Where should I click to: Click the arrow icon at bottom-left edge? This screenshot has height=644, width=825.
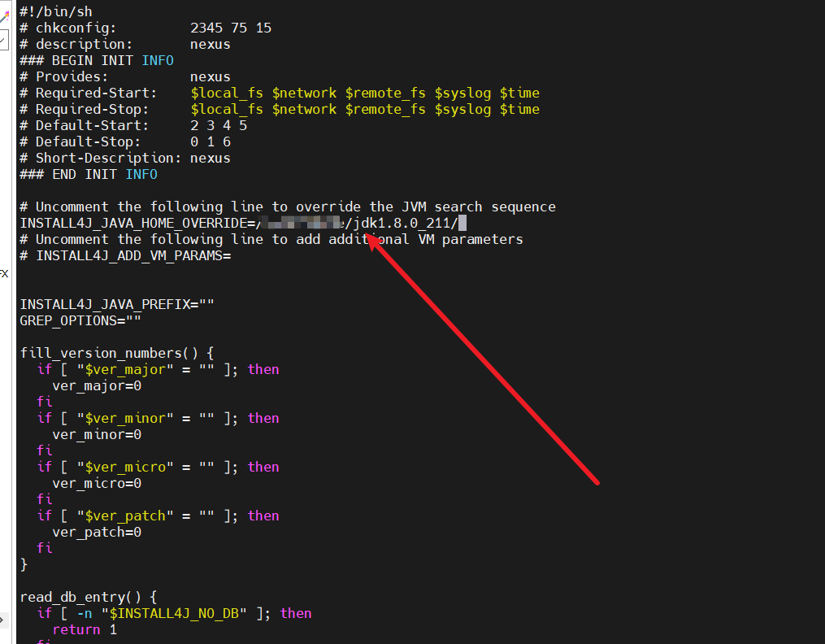click(x=3, y=620)
